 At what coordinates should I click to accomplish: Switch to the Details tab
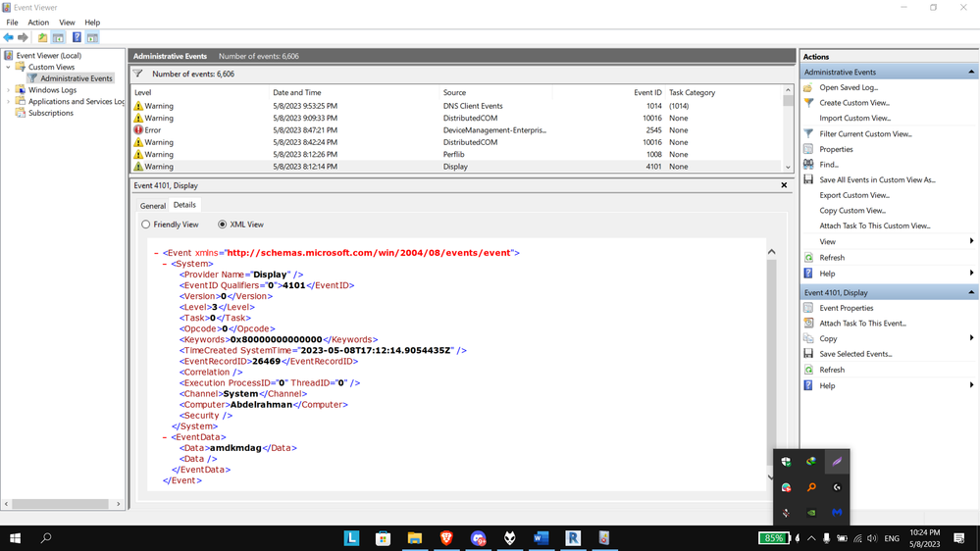pos(184,205)
